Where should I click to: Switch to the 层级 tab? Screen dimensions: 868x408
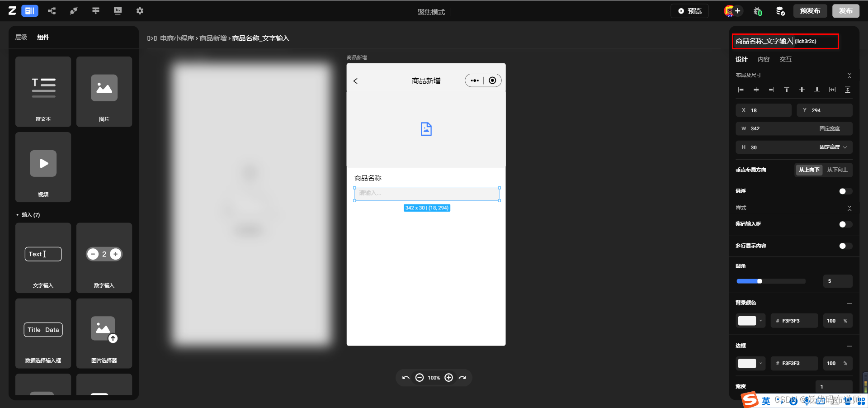pyautogui.click(x=21, y=38)
